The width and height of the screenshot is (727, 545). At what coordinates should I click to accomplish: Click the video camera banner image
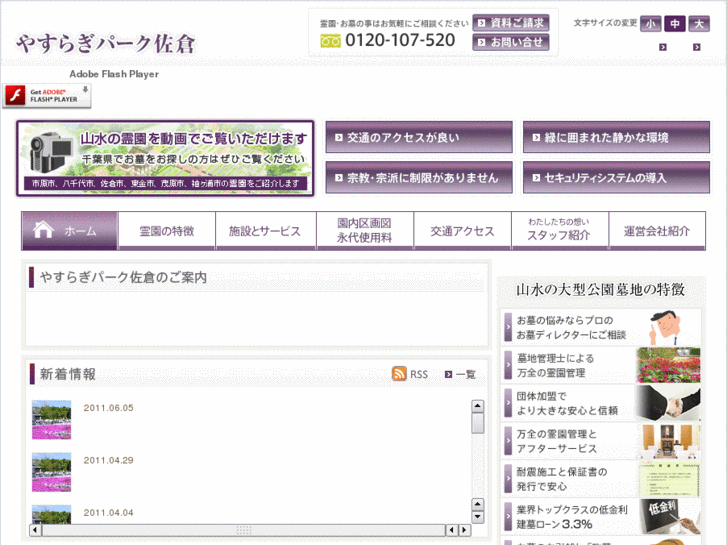(x=166, y=158)
